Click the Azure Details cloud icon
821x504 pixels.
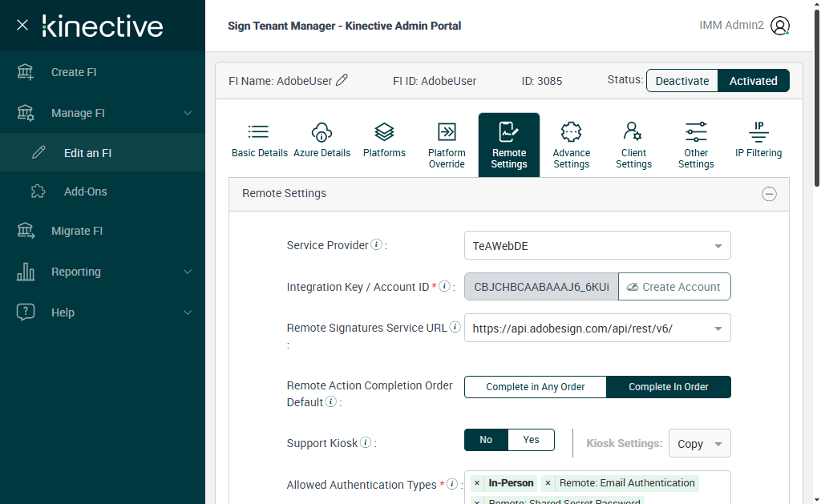pyautogui.click(x=322, y=132)
